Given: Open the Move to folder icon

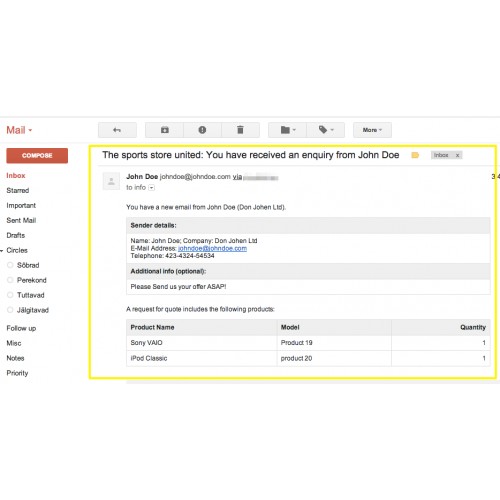Looking at the screenshot, I should click(287, 130).
